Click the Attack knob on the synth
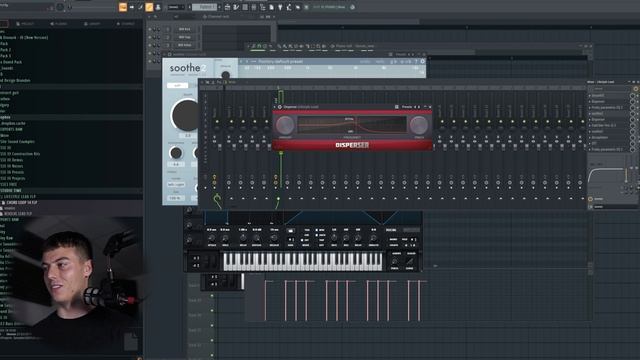 click(212, 238)
